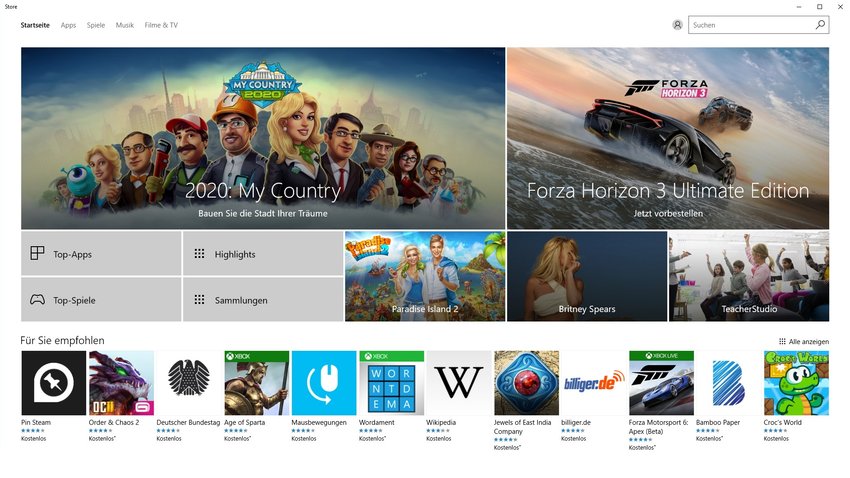Switch to the Startseite tab
The image size is (850, 478).
35,25
